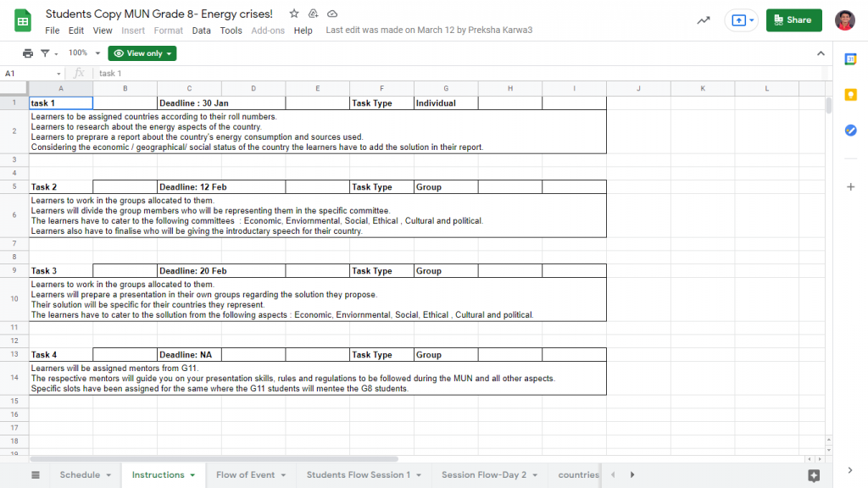Open the Tools menu
Image resolution: width=868 pixels, height=488 pixels.
coord(231,30)
